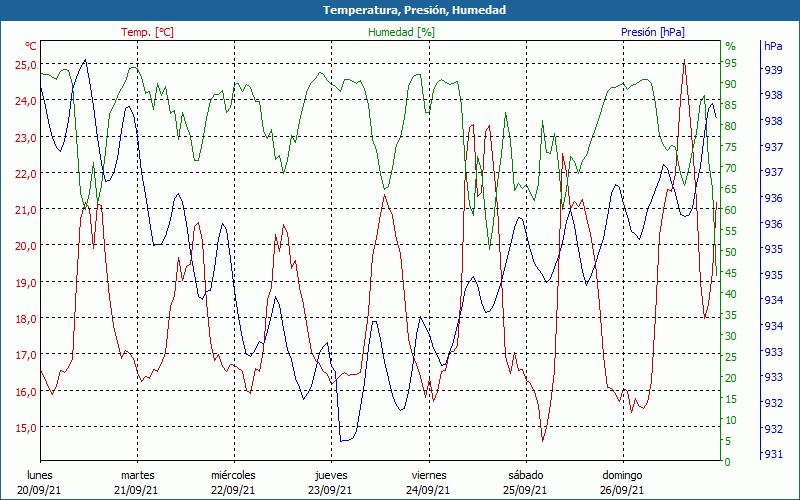Click the 30 humidity axis value
Viewport: 800px width, 500px height.
pyautogui.click(x=731, y=336)
